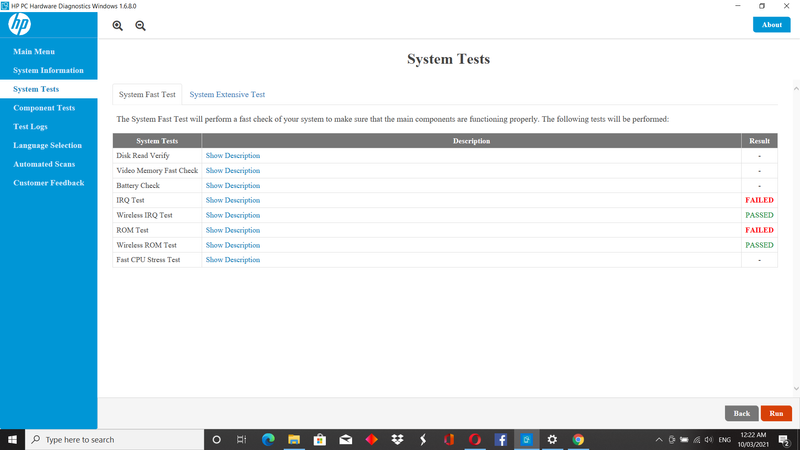
Task: Launch Microsoft Edge from taskbar
Action: (x=268, y=439)
